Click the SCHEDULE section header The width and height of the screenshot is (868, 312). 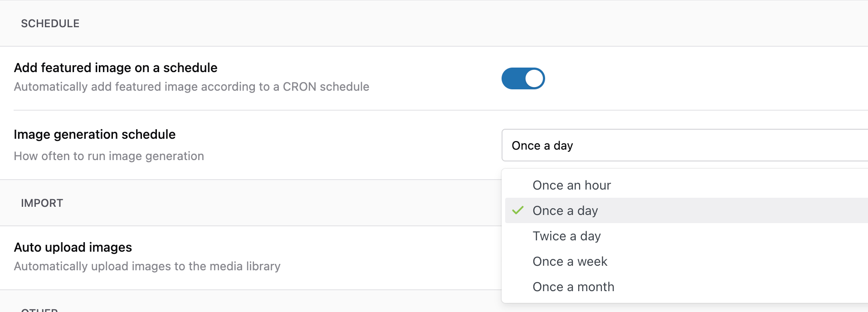click(50, 24)
